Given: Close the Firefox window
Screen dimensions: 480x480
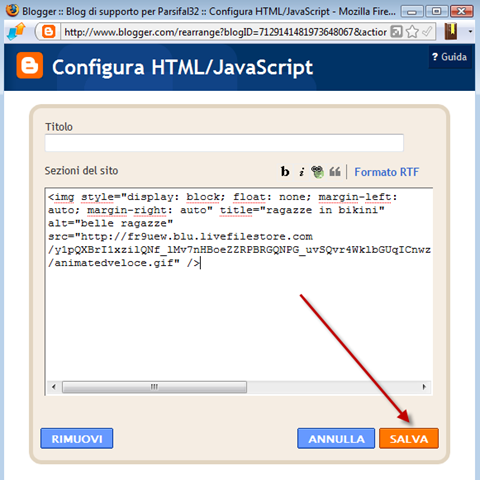Looking at the screenshot, I should 461,12.
